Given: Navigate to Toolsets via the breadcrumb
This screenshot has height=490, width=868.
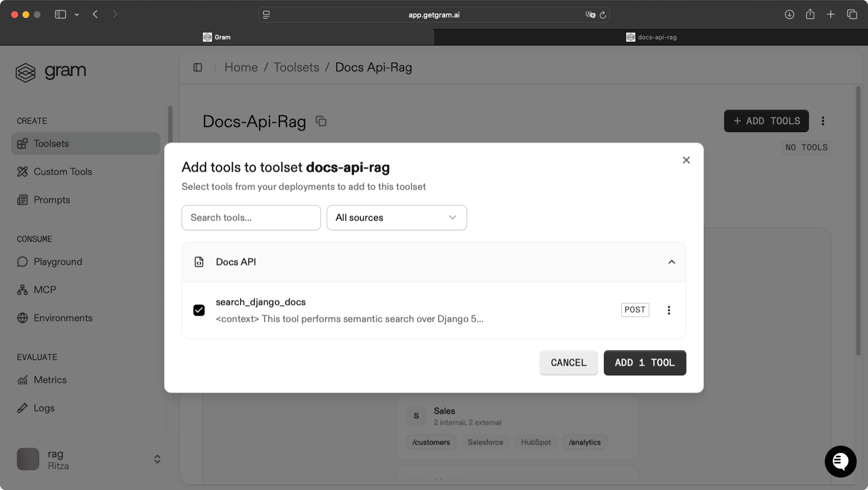Looking at the screenshot, I should click(x=296, y=67).
